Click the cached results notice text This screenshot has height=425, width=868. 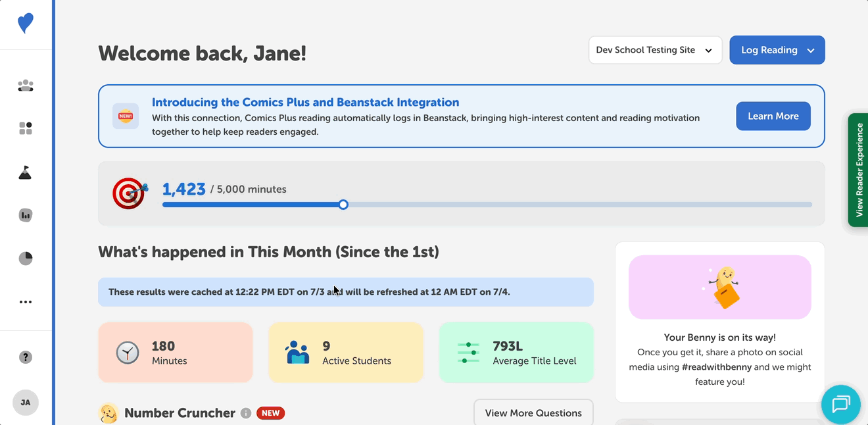pos(309,292)
